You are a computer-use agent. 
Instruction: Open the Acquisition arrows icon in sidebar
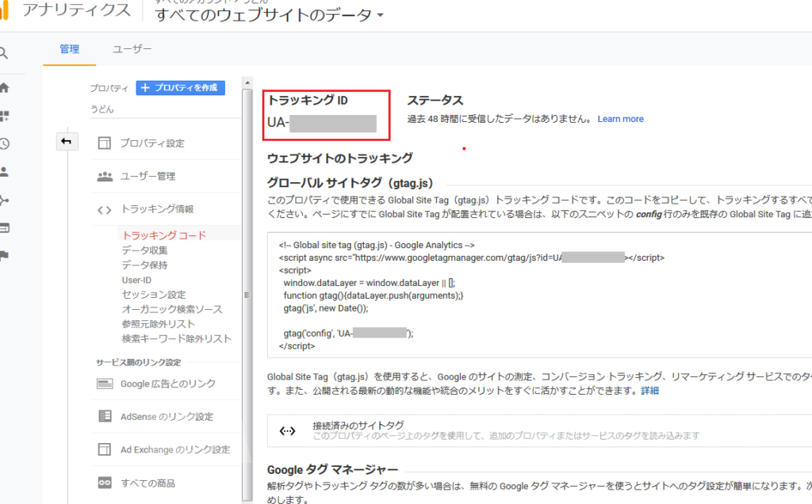point(4,200)
